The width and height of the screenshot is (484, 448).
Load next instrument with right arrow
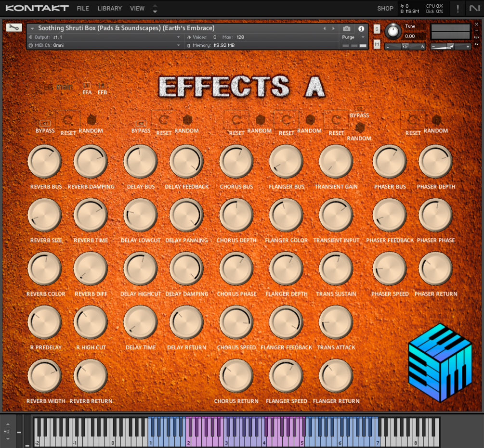[x=333, y=28]
